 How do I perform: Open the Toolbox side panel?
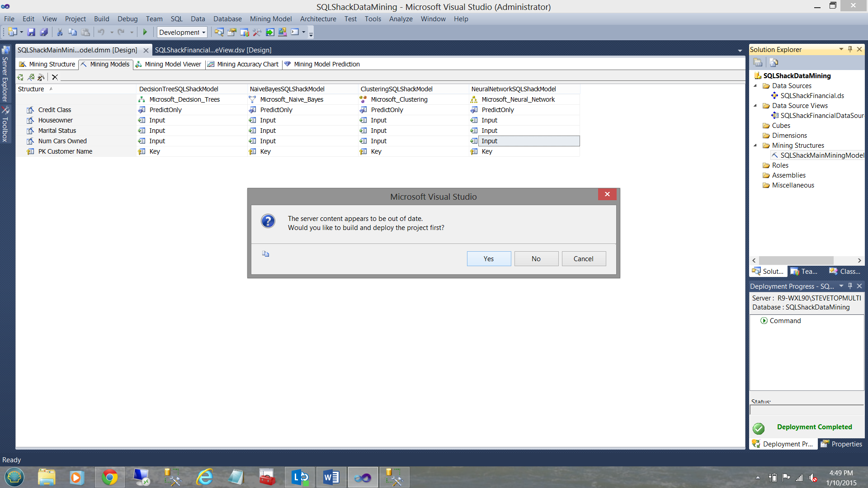(x=5, y=124)
